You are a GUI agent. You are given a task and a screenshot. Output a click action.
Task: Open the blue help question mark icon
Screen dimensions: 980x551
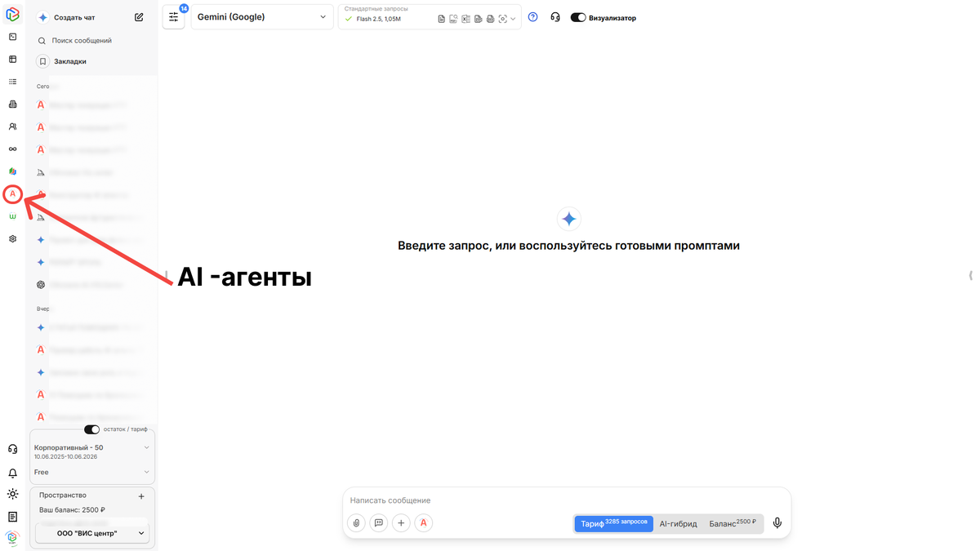[532, 17]
